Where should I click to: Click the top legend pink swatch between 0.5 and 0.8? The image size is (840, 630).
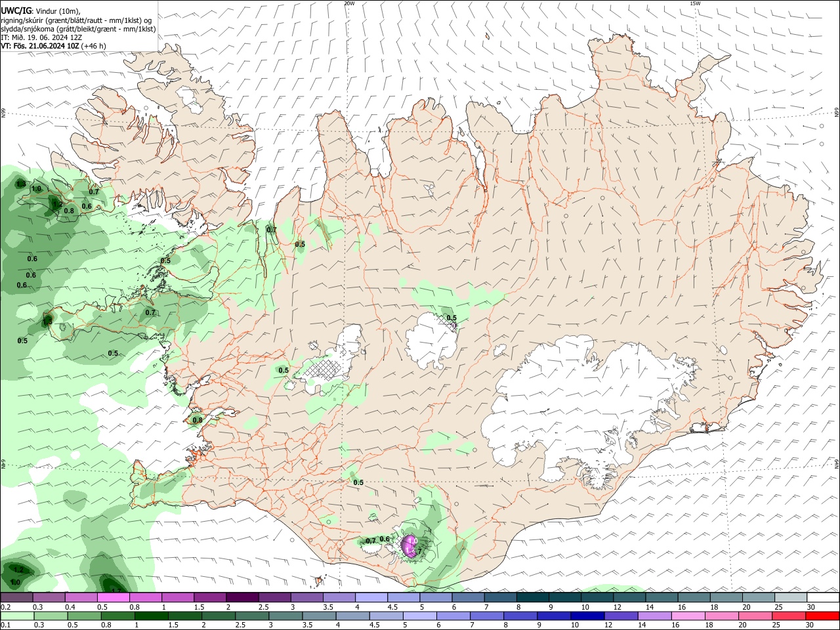click(x=113, y=598)
